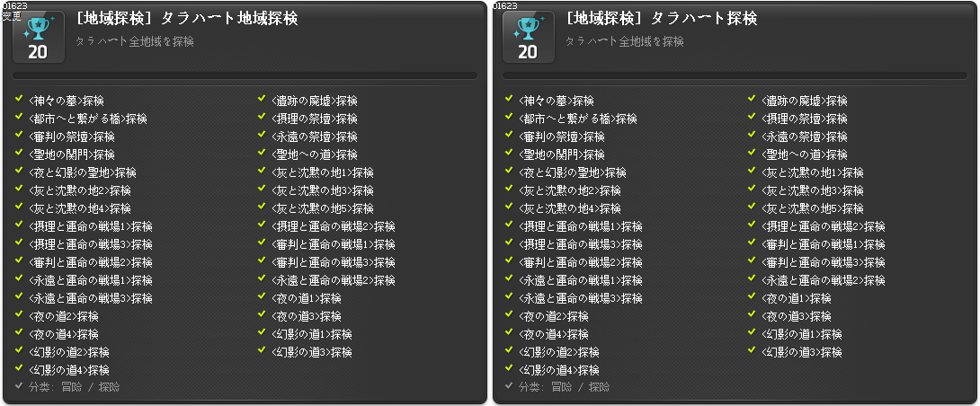The image size is (980, 406).
Task: Toggle 永遠の祭壇 check in タラハート探検 panel
Action: point(753,135)
